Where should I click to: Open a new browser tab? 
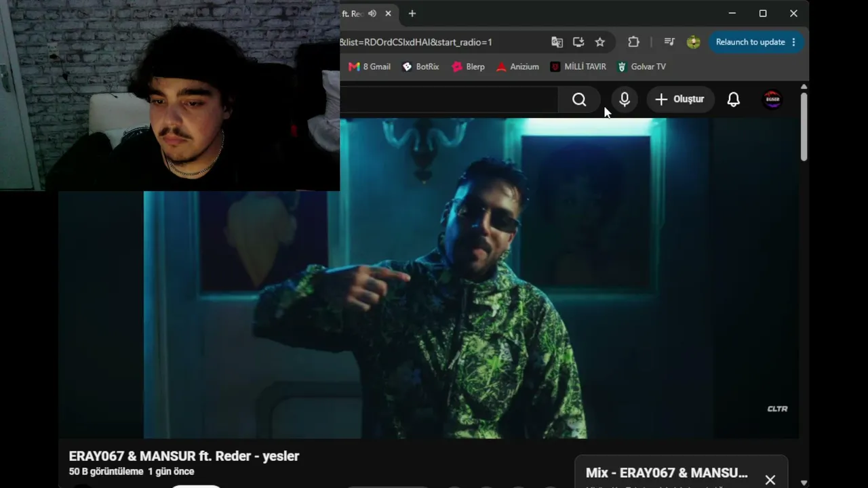pos(412,14)
